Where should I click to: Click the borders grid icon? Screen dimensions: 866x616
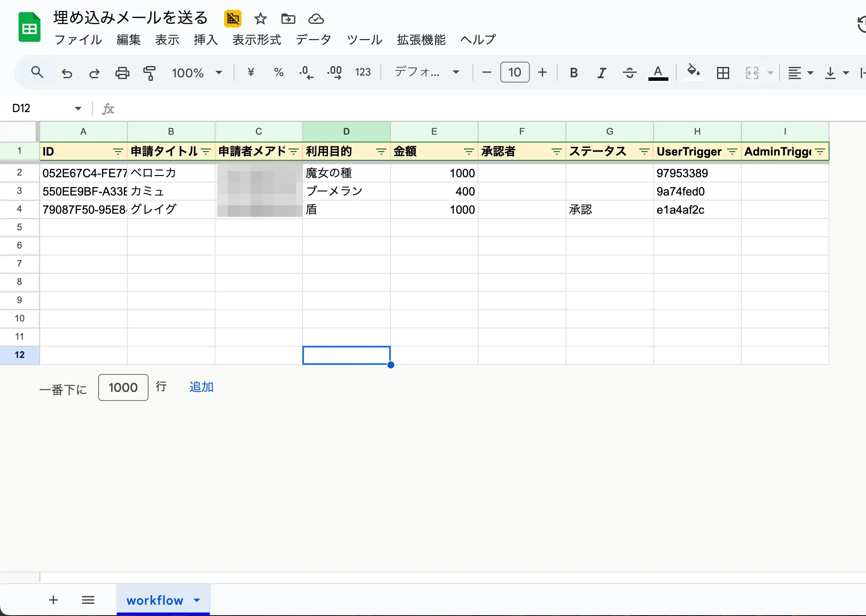pyautogui.click(x=723, y=73)
